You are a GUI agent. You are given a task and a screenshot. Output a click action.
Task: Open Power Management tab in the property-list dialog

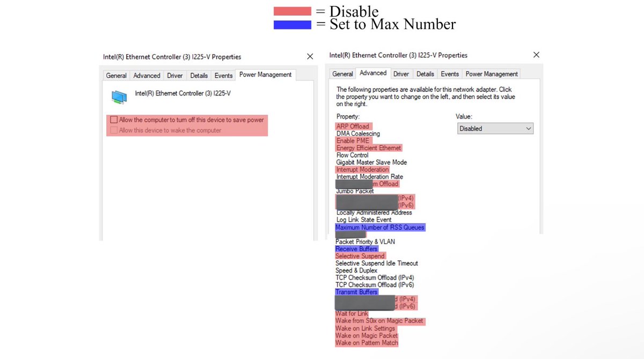(492, 74)
